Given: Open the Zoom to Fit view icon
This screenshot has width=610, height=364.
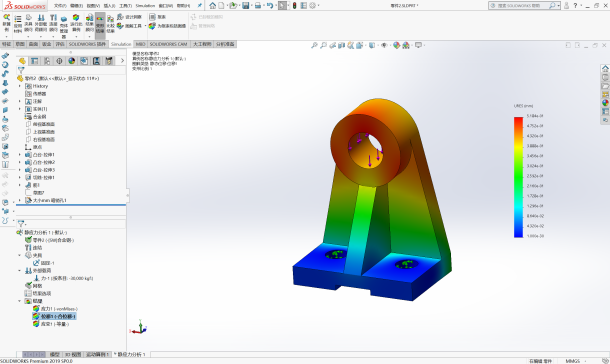Looking at the screenshot, I should 314,46.
